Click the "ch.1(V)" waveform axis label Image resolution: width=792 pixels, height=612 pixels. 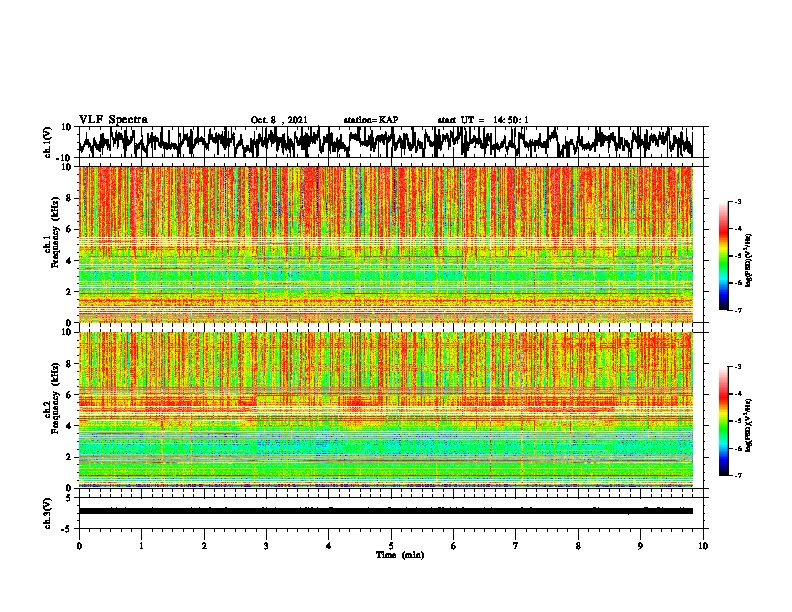tap(48, 142)
